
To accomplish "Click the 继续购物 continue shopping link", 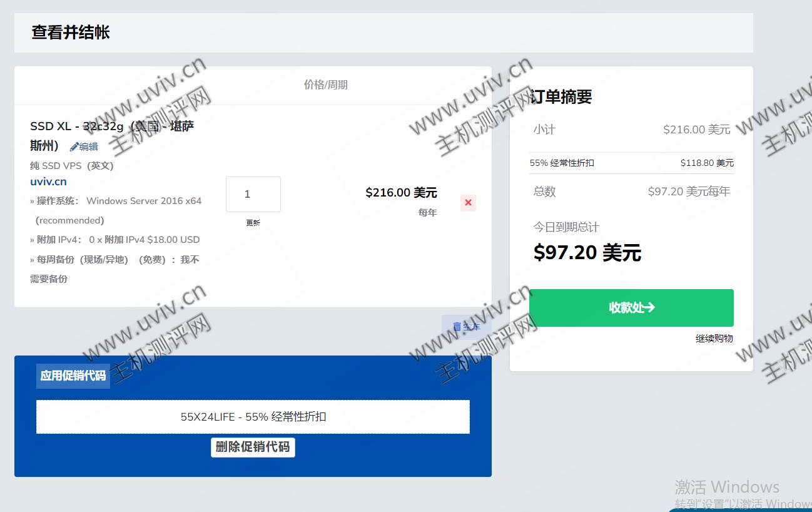I will pos(714,338).
